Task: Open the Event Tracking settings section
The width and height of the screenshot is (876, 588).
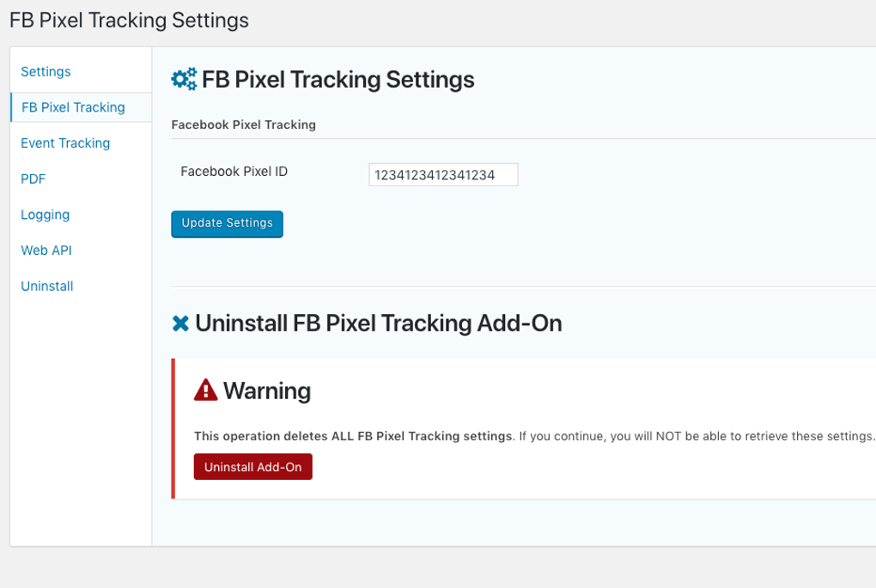Action: pos(65,143)
